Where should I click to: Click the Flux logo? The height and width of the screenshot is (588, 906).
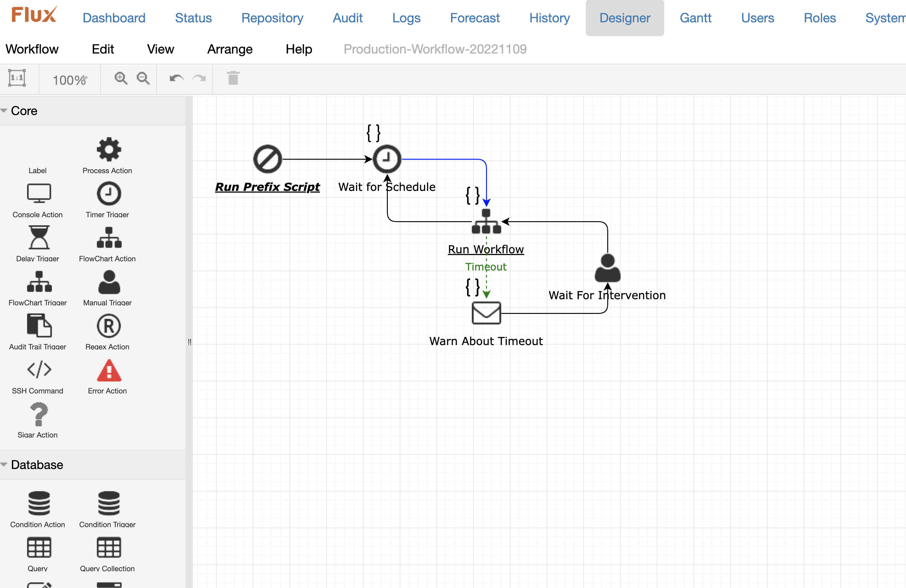pos(34,14)
